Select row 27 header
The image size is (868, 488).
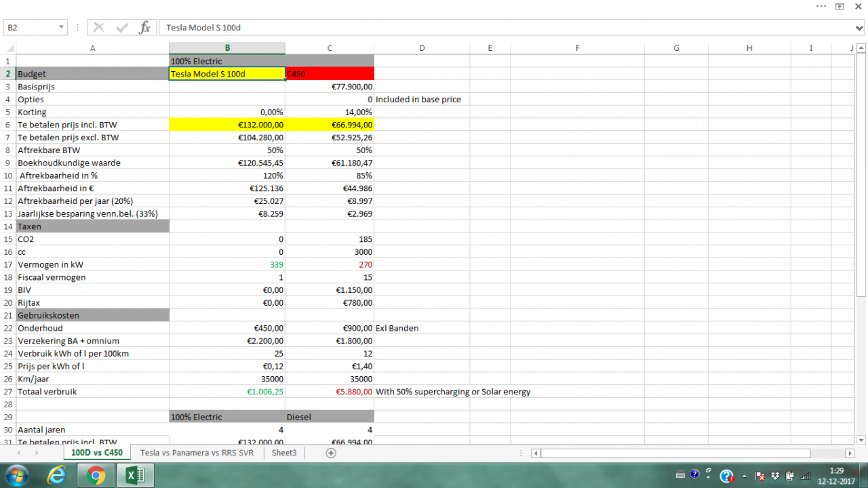8,392
